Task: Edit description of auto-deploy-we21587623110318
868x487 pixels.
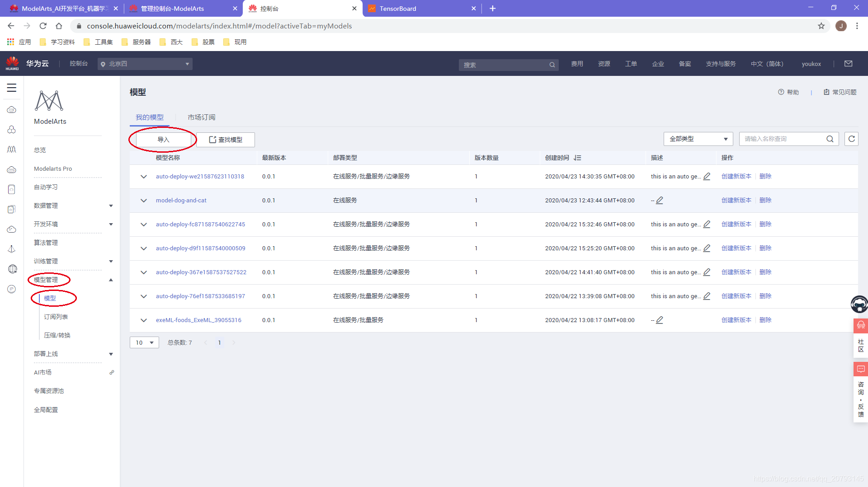Action: (707, 176)
